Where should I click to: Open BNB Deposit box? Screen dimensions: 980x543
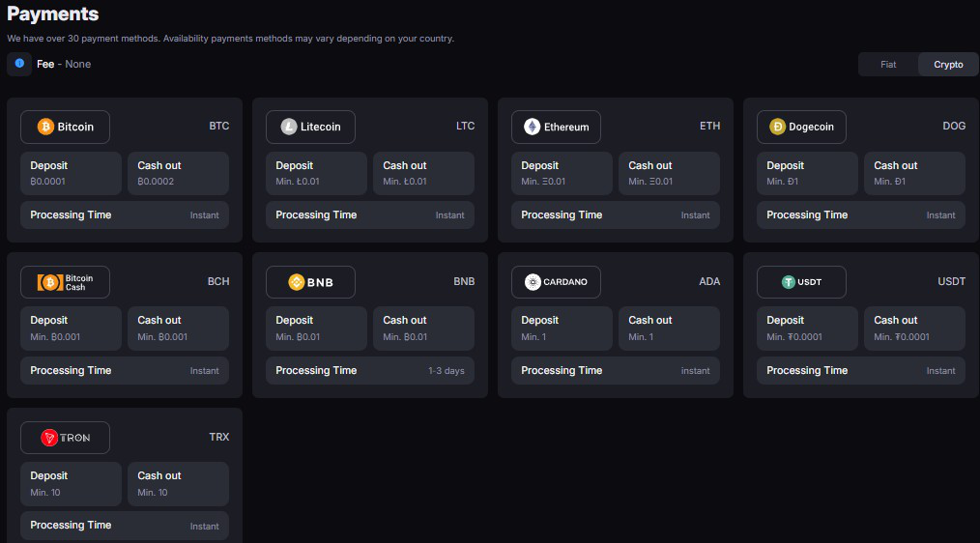click(316, 329)
